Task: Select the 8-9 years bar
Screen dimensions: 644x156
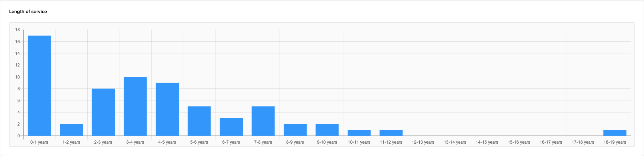Action: (x=295, y=130)
